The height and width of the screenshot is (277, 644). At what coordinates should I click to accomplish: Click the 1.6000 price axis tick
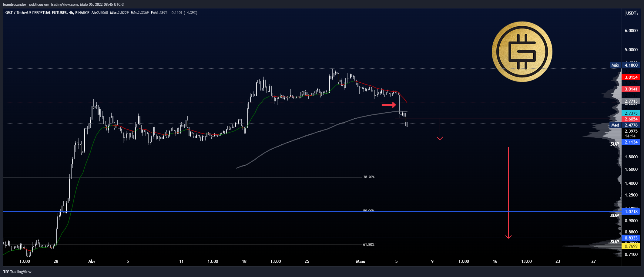631,169
